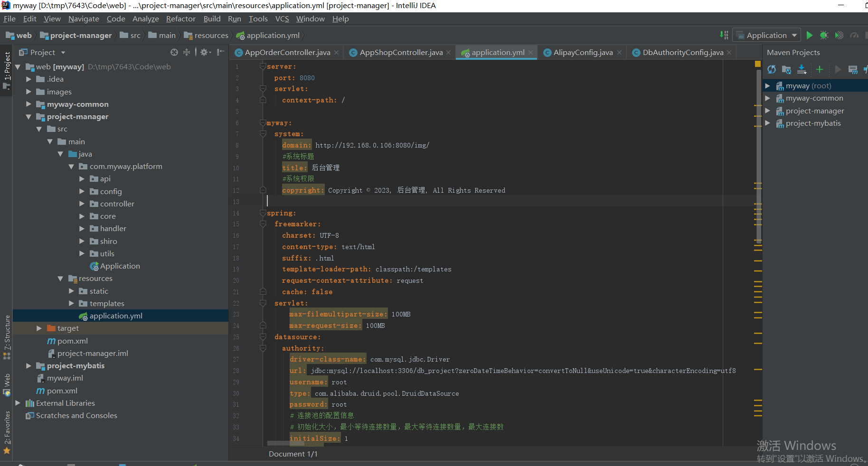Expand the project-mybatis node in Project tree
This screenshot has width=868, height=466.
pyautogui.click(x=28, y=365)
